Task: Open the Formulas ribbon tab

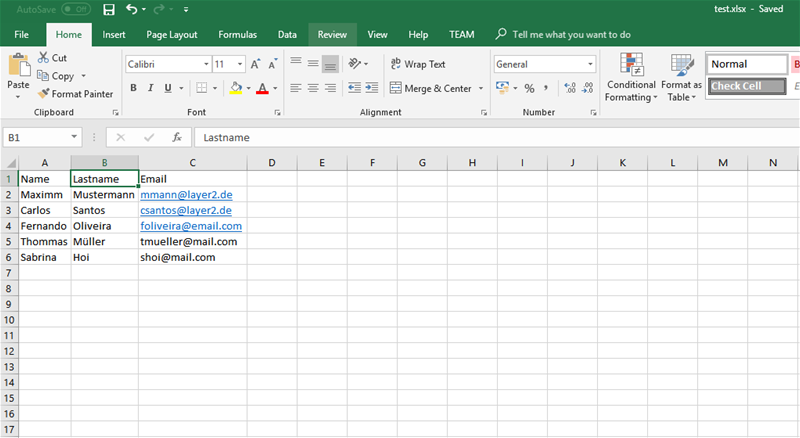Action: pyautogui.click(x=237, y=34)
